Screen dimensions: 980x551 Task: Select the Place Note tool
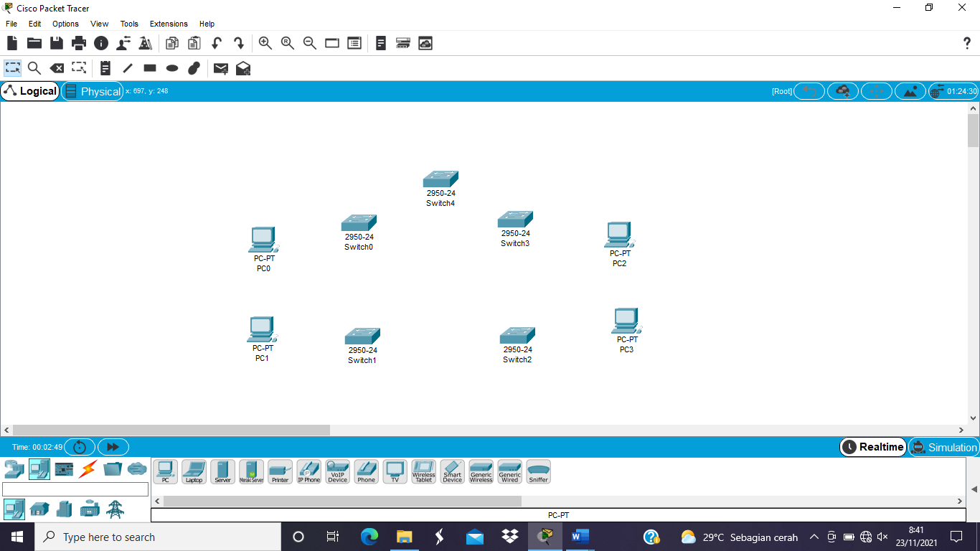105,68
